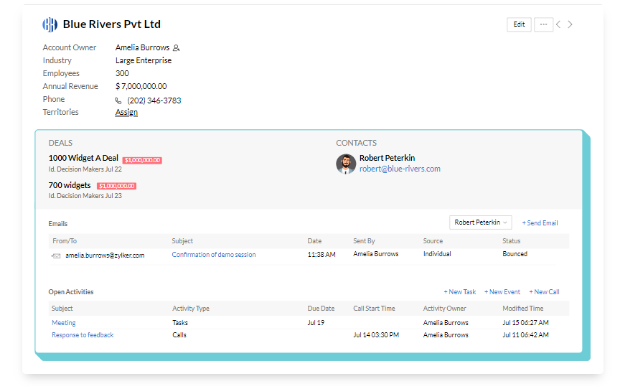Open the more options ellipsis button
This screenshot has height=387, width=620.
point(544,25)
